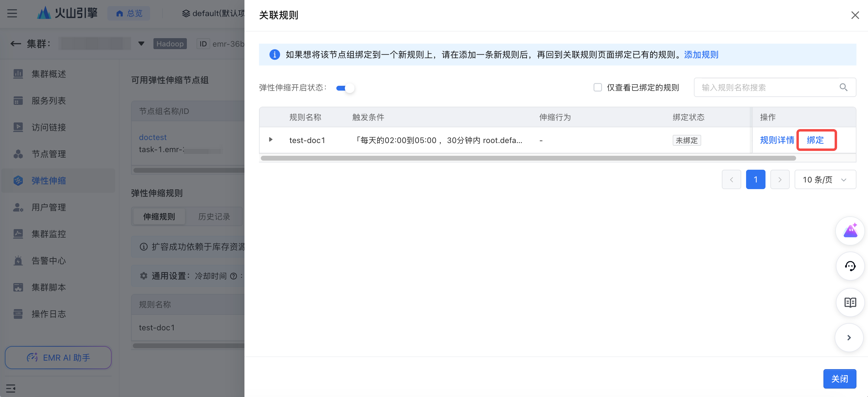This screenshot has height=397, width=868.
Task: Open 操作日志 sidebar icon
Action: click(18, 314)
